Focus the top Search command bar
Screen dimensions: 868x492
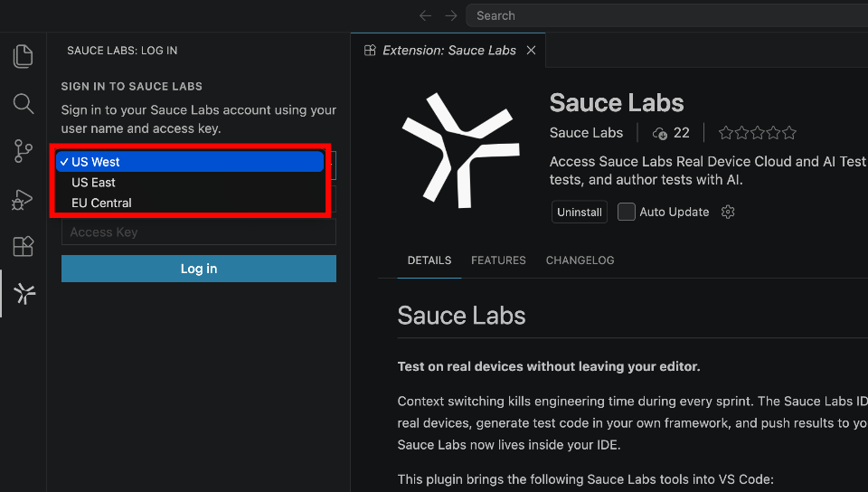666,15
